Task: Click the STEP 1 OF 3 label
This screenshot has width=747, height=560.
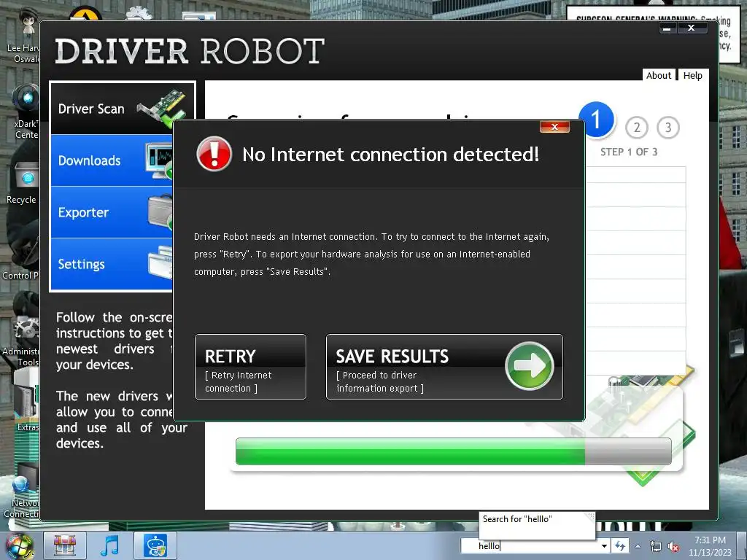Action: click(628, 152)
